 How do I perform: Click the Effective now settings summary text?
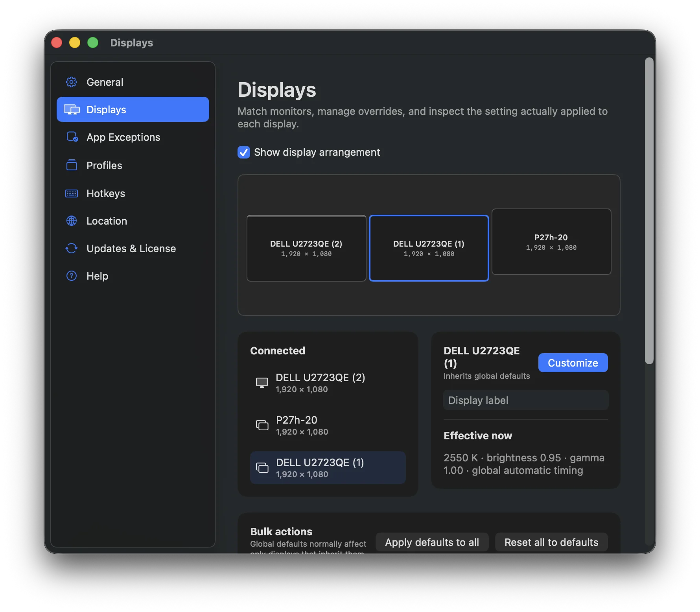(x=524, y=464)
